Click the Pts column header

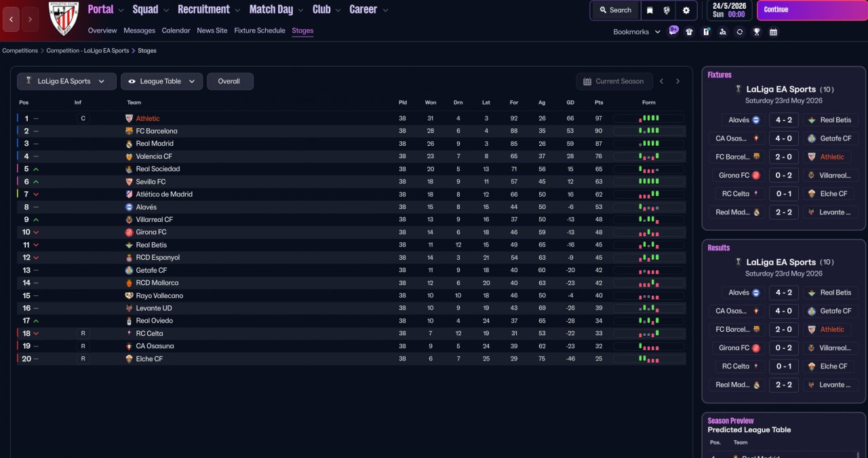[599, 102]
